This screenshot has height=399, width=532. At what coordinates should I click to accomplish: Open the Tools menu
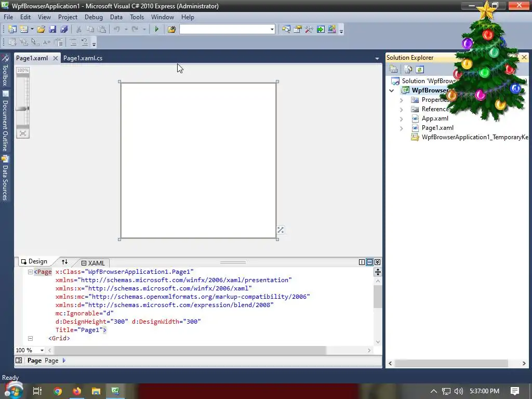coord(137,17)
